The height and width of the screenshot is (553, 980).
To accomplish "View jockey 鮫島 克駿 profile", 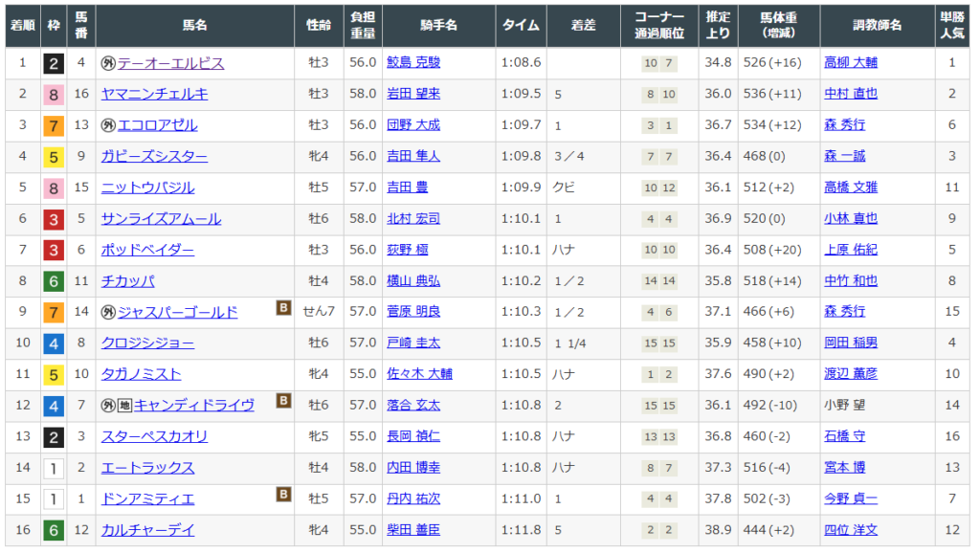I will click(413, 63).
